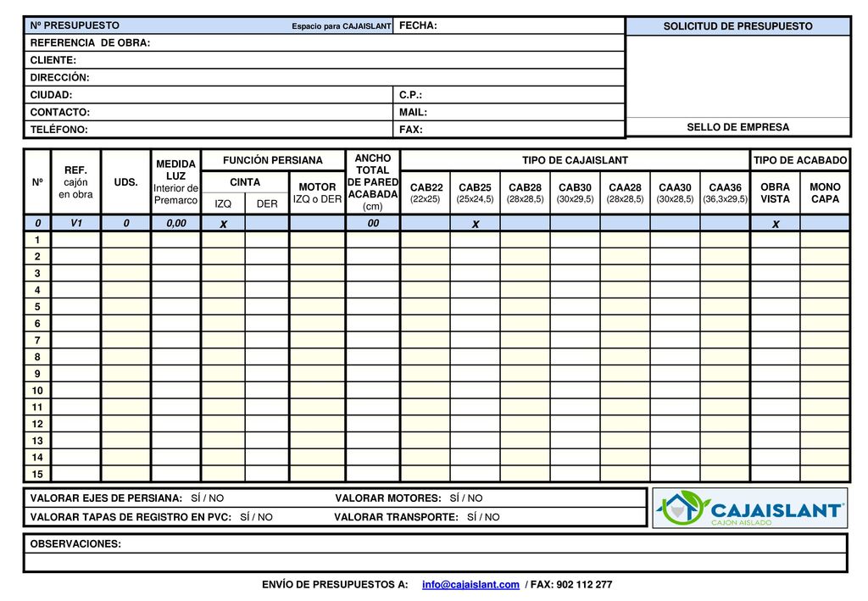Screen dimensions: 868x601
Task: Click the REF. cell of row 1
Action: point(75,240)
